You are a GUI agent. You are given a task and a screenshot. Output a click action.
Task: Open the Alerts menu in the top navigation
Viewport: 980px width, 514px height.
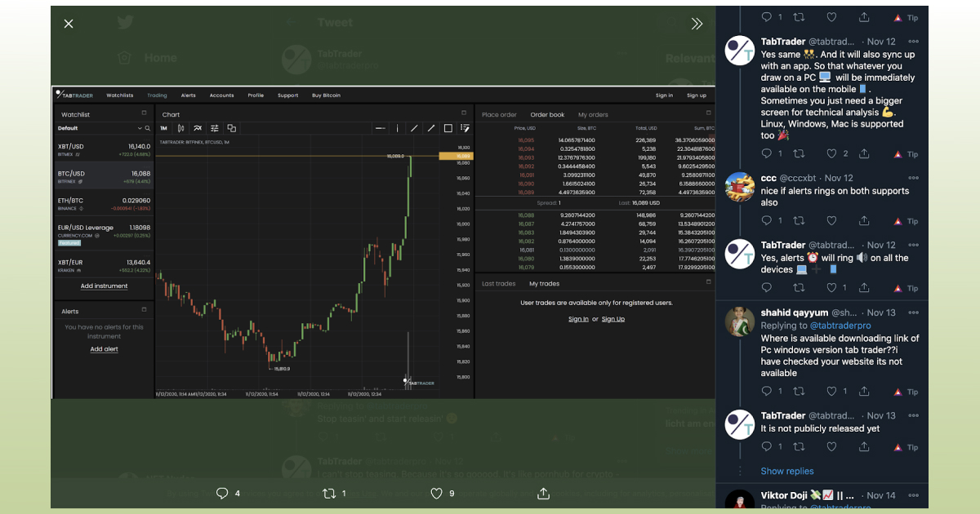click(188, 95)
